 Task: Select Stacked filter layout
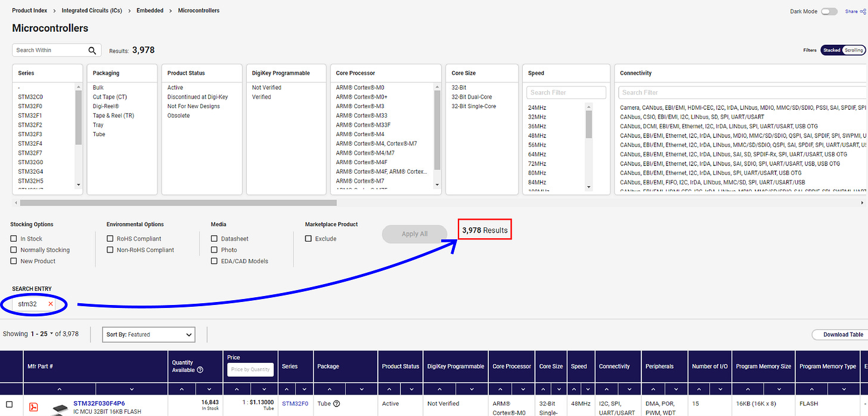[832, 50]
